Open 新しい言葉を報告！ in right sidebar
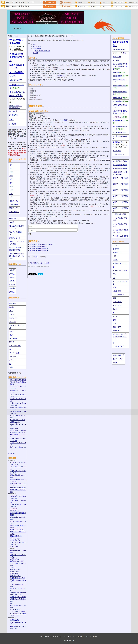The height and width of the screenshot is (644, 138). tap(120, 44)
